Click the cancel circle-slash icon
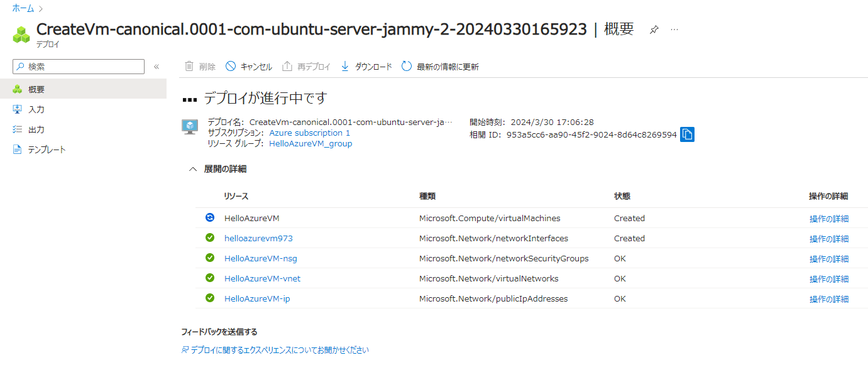The width and height of the screenshot is (868, 365). [x=231, y=67]
